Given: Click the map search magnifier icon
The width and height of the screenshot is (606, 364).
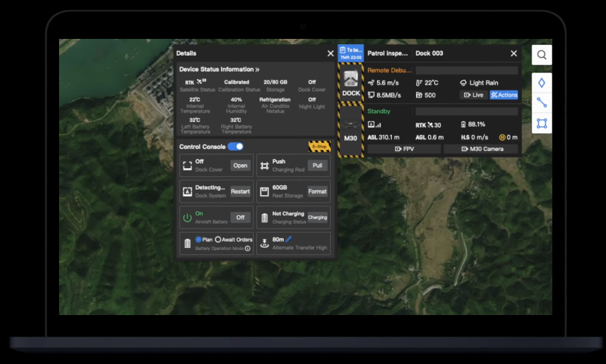Looking at the screenshot, I should coord(542,55).
